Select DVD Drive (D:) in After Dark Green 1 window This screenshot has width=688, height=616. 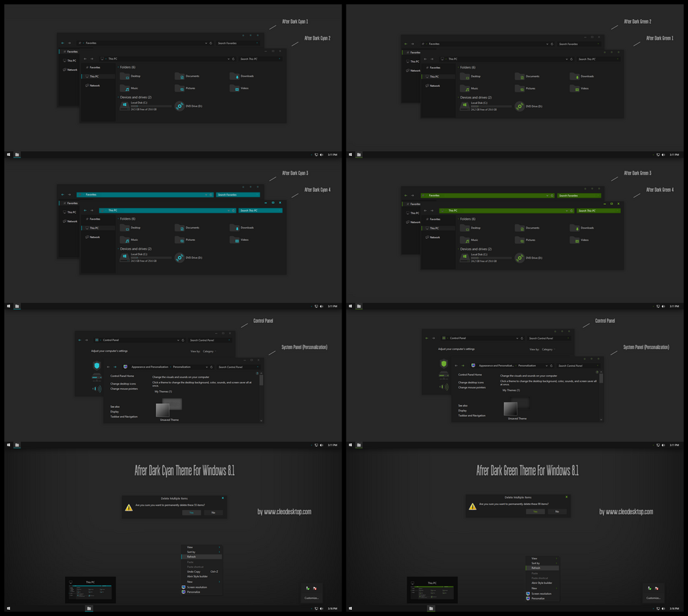coord(528,106)
